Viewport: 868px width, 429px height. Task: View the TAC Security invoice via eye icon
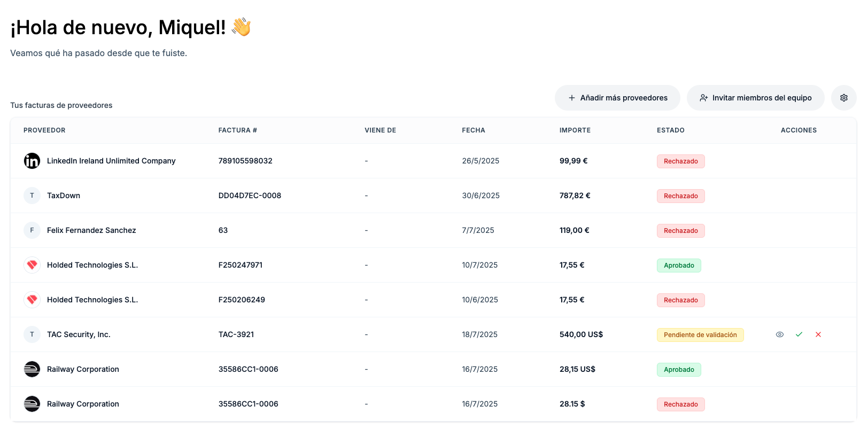tap(780, 334)
